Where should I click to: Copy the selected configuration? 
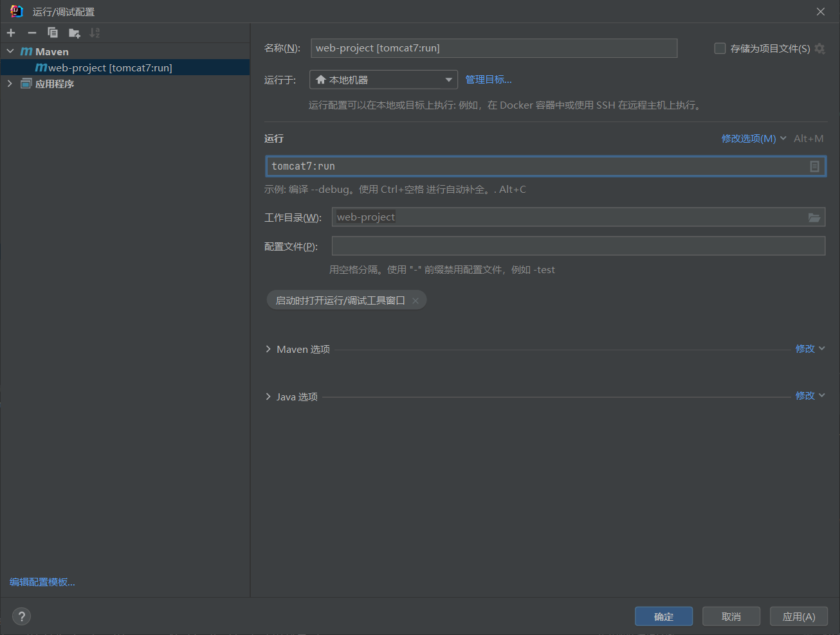coord(53,33)
